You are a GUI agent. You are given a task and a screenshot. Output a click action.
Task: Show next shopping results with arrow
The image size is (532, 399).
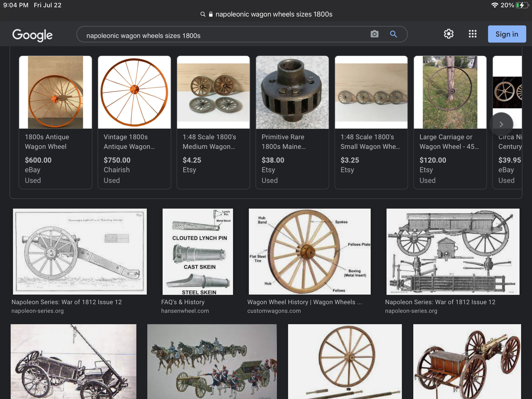501,124
